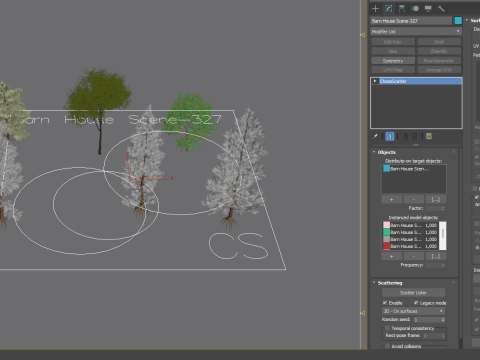Open the Scatter Lister button
Screen dimensions: 480x360
tap(413, 293)
